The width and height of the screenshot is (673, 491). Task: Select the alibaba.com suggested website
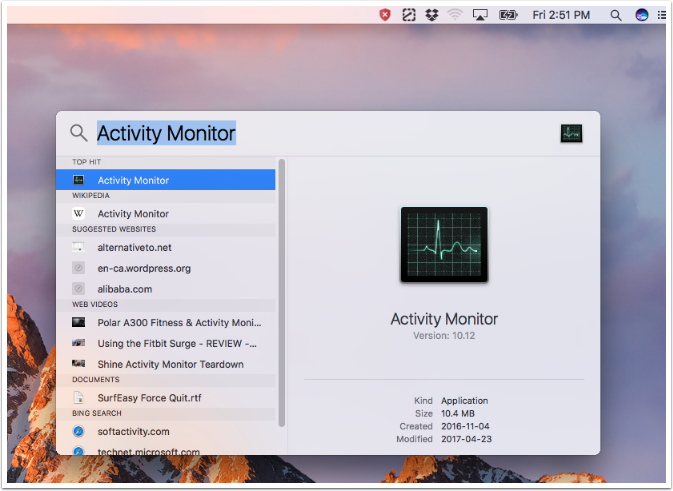click(x=166, y=289)
